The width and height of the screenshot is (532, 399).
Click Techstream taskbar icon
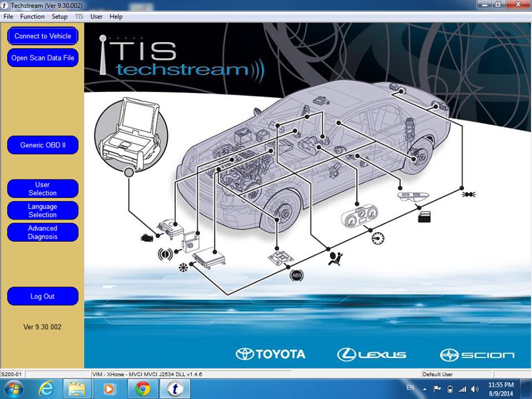coord(176,389)
